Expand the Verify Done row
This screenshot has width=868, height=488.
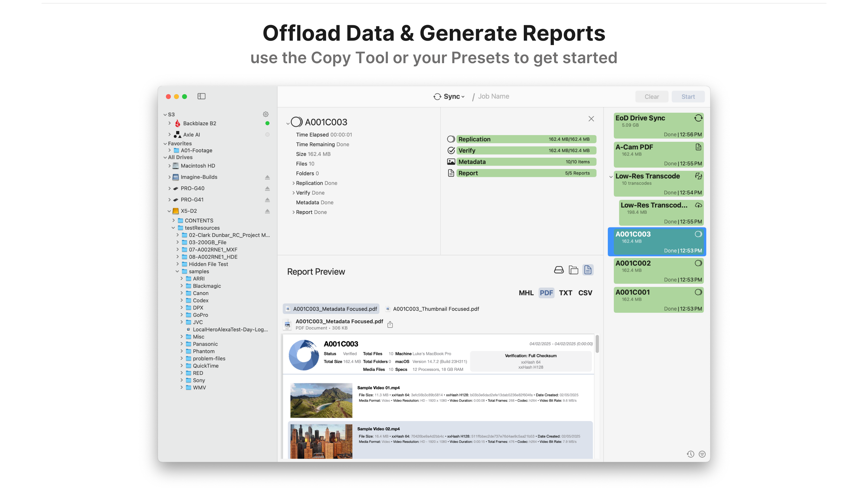[x=293, y=193]
